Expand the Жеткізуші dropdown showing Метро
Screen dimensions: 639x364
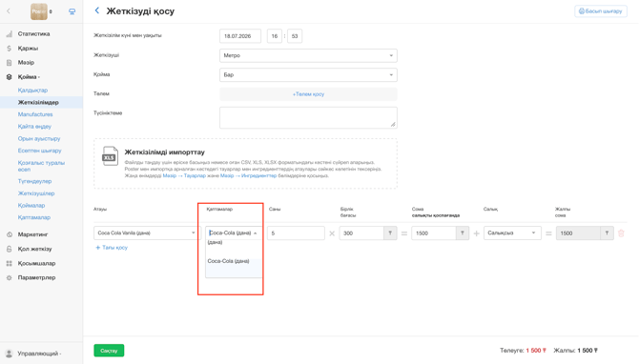pyautogui.click(x=308, y=56)
